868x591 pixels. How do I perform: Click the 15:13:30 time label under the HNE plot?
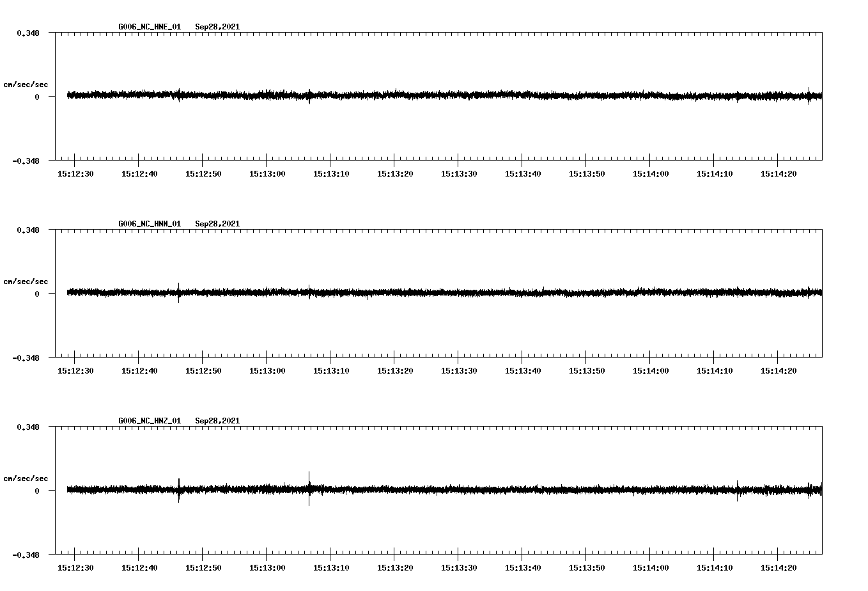[x=459, y=173]
